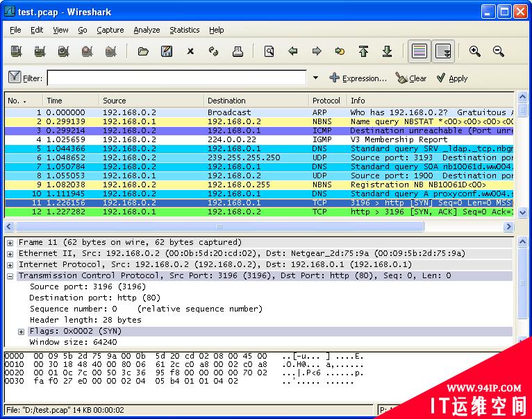Click the Expression... button
This screenshot has width=532, height=419.
click(358, 78)
